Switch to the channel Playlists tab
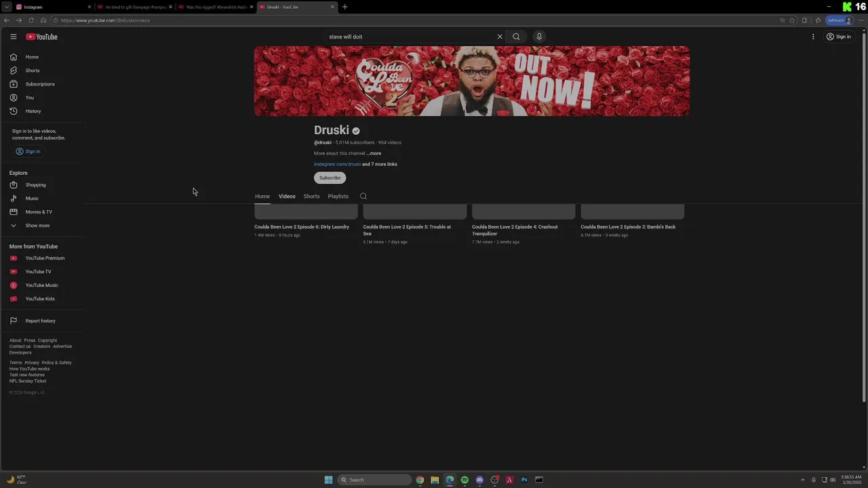 (338, 197)
